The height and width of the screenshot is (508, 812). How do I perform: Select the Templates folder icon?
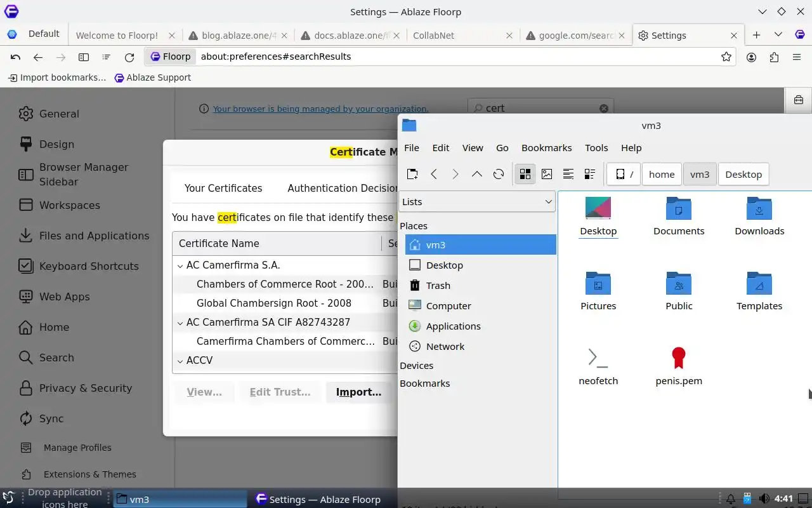759,291
